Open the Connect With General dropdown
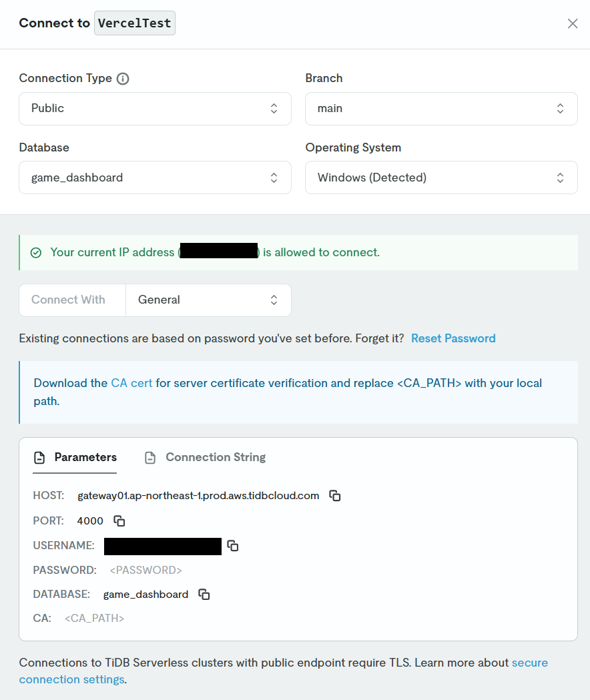Screen dimensions: 590x700 (x=208, y=300)
